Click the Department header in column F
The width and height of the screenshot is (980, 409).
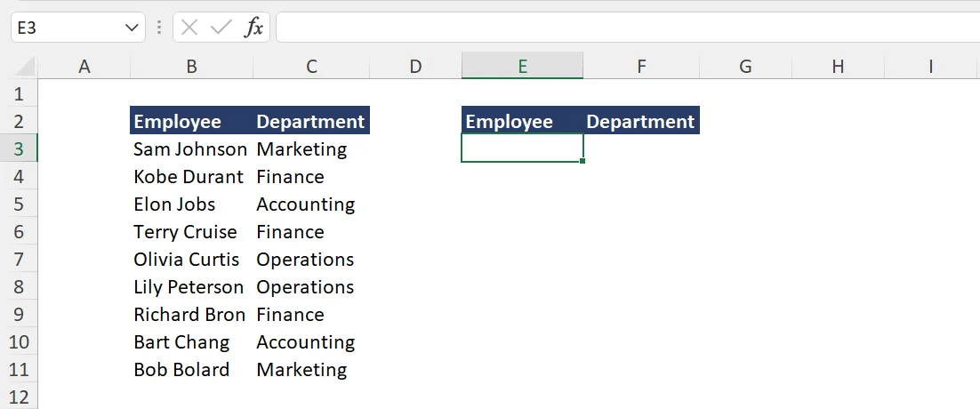[x=640, y=121]
